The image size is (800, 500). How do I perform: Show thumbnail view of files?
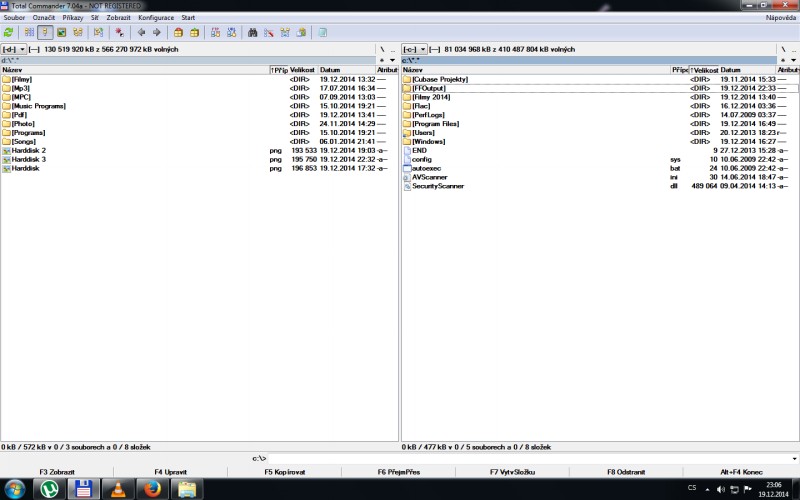coord(61,33)
